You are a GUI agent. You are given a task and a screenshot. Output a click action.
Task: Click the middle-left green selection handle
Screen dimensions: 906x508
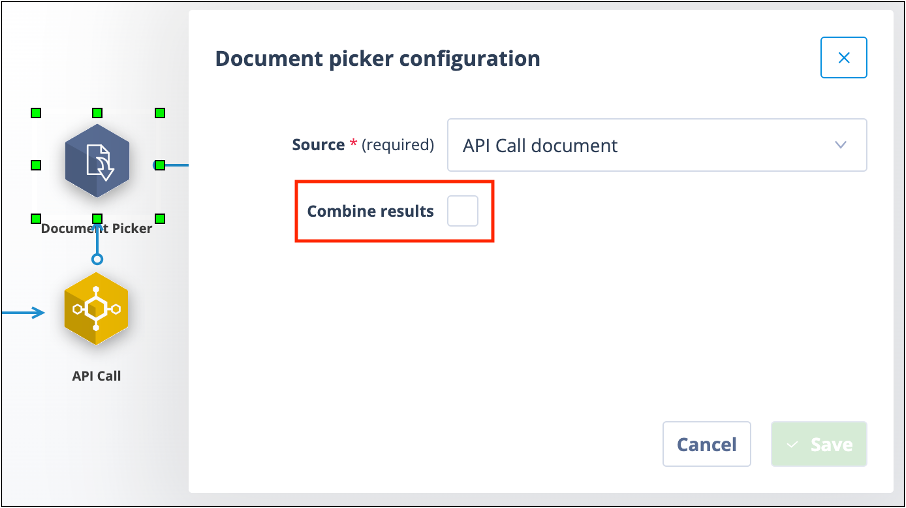click(36, 165)
